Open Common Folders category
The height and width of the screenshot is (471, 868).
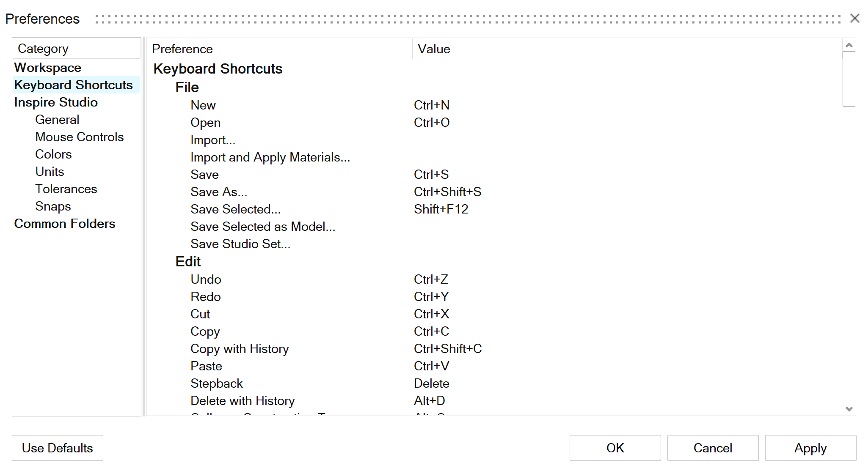65,224
